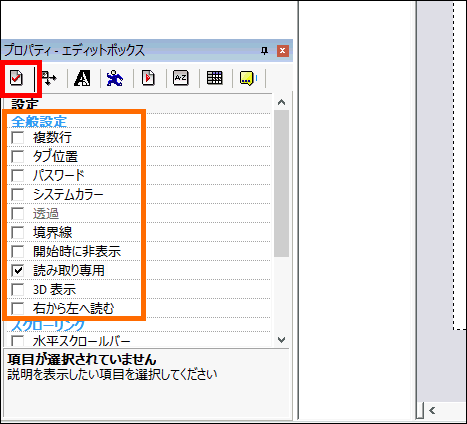Click the frame editor left scroll arrow
Image resolution: width=467 pixels, height=424 pixels.
coord(432,410)
